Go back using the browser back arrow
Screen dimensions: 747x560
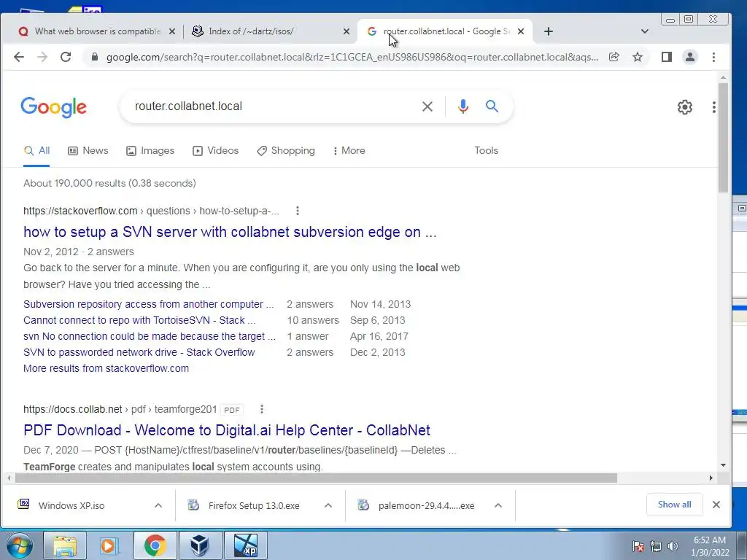click(x=18, y=57)
